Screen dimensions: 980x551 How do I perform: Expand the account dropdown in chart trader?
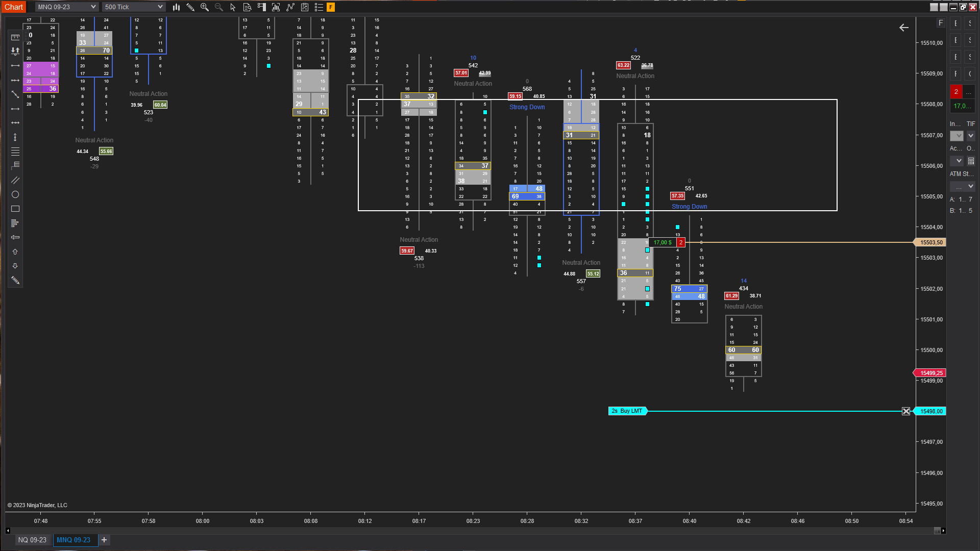[x=957, y=161]
